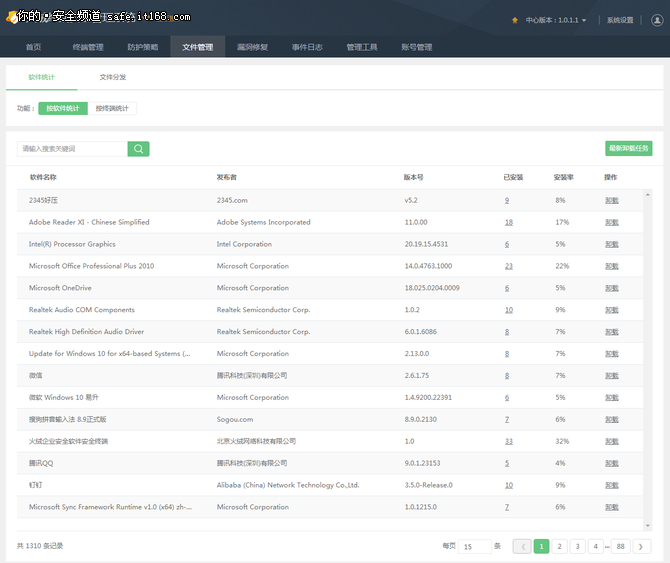Click the 版本号 column header
The image size is (670, 563).
[x=413, y=177]
